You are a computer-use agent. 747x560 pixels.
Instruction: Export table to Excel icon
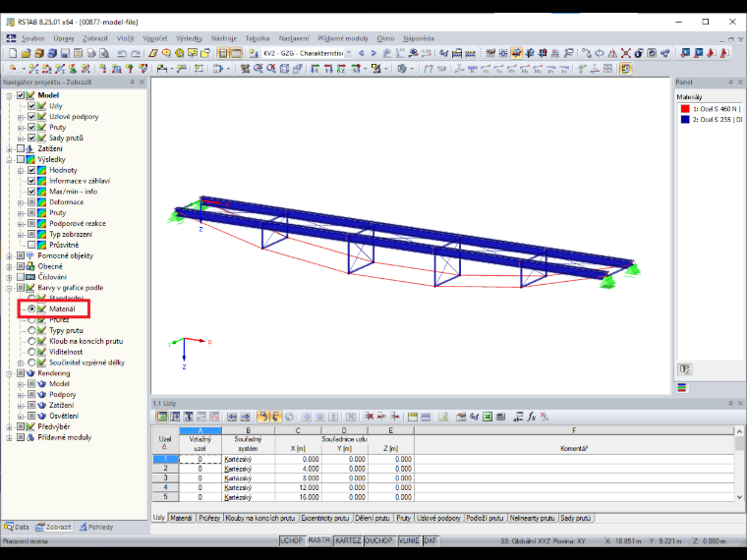click(488, 417)
